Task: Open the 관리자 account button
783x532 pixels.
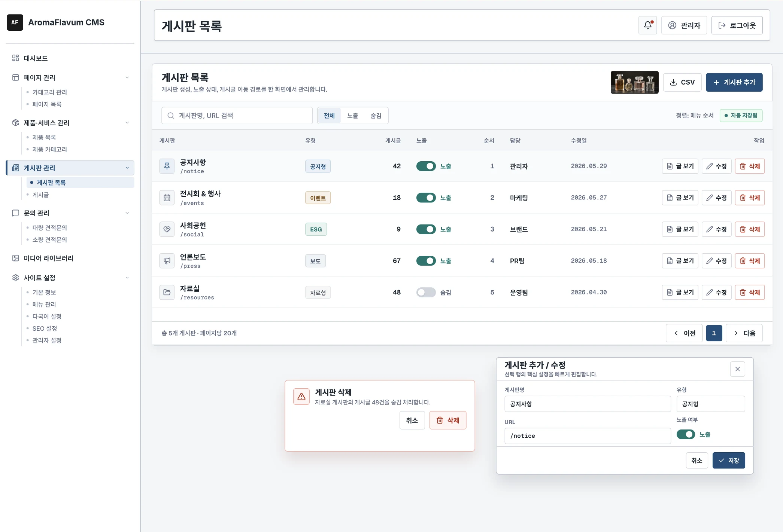Action: coord(684,25)
